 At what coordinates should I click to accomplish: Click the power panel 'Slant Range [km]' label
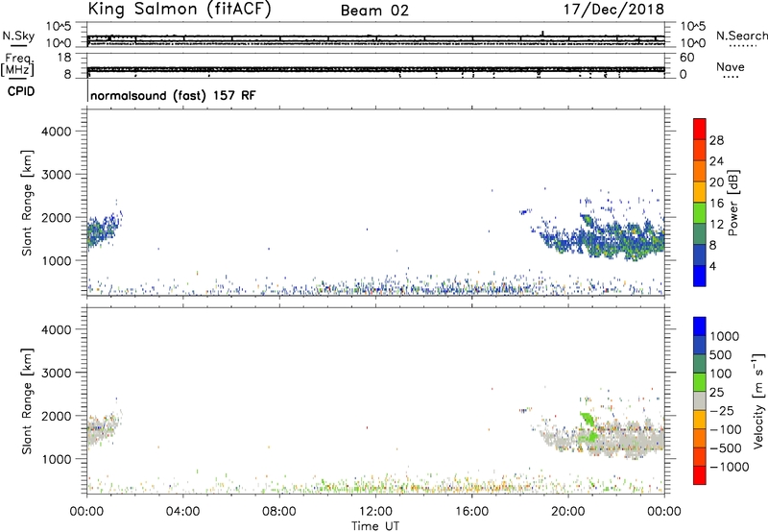[27, 203]
